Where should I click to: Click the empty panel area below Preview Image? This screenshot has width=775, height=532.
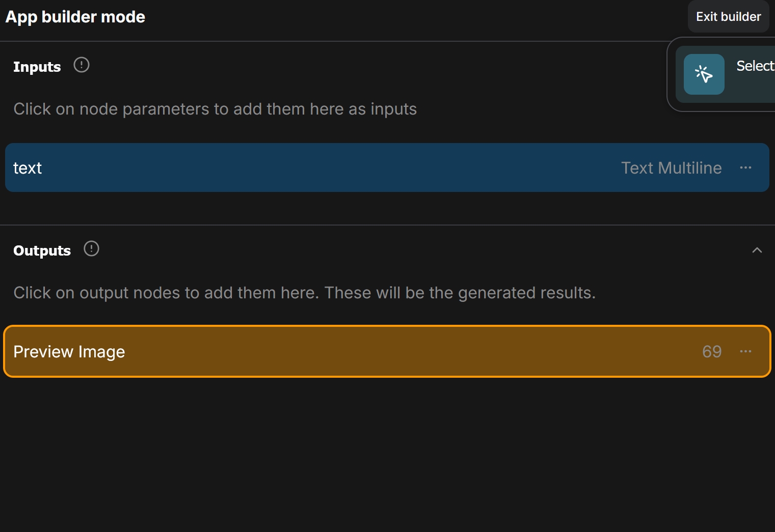(387, 454)
